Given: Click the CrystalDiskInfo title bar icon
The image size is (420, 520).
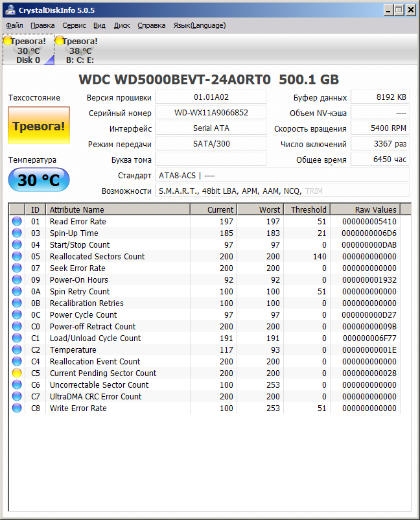Looking at the screenshot, I should point(10,10).
